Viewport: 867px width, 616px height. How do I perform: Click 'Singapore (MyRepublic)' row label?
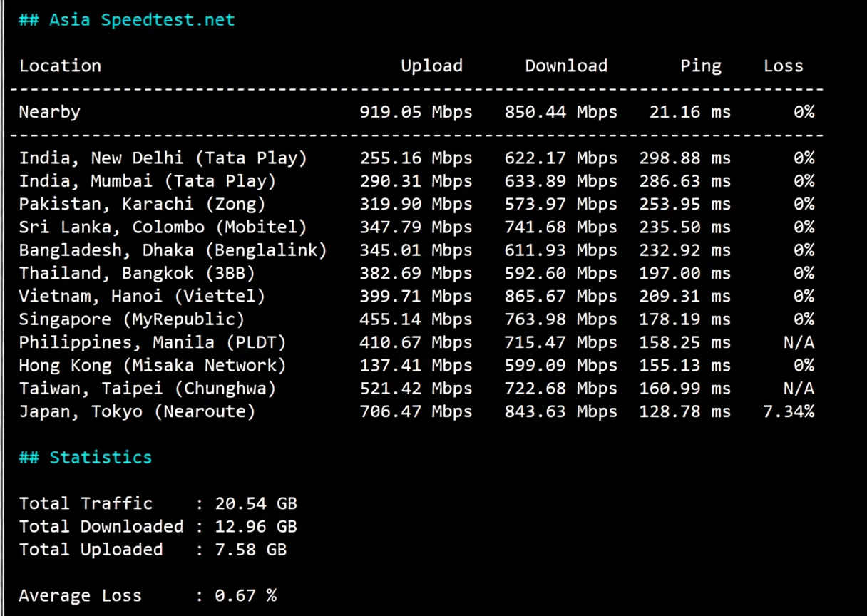pyautogui.click(x=132, y=319)
